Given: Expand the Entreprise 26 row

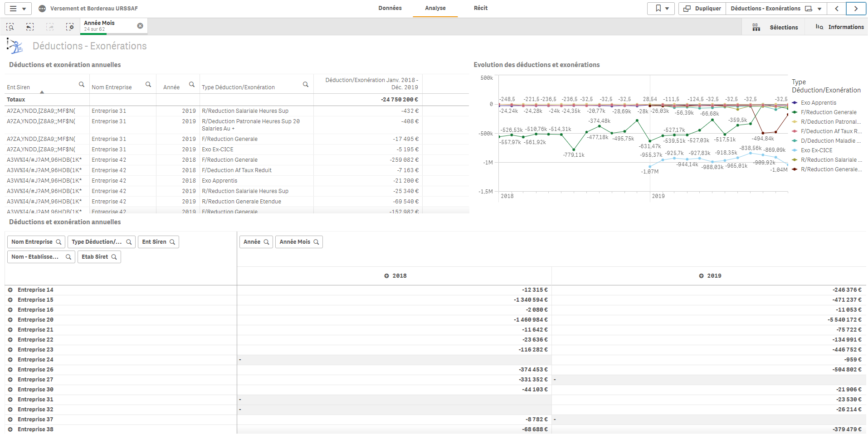Looking at the screenshot, I should tap(10, 370).
